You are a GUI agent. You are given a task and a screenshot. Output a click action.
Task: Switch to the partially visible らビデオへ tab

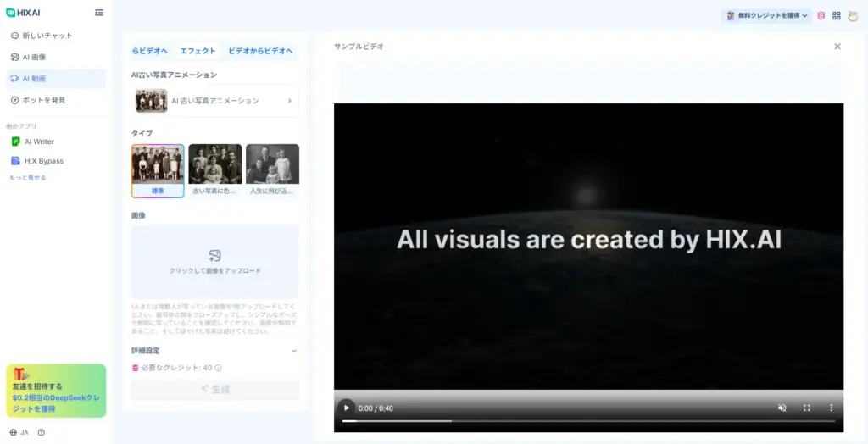click(x=150, y=51)
